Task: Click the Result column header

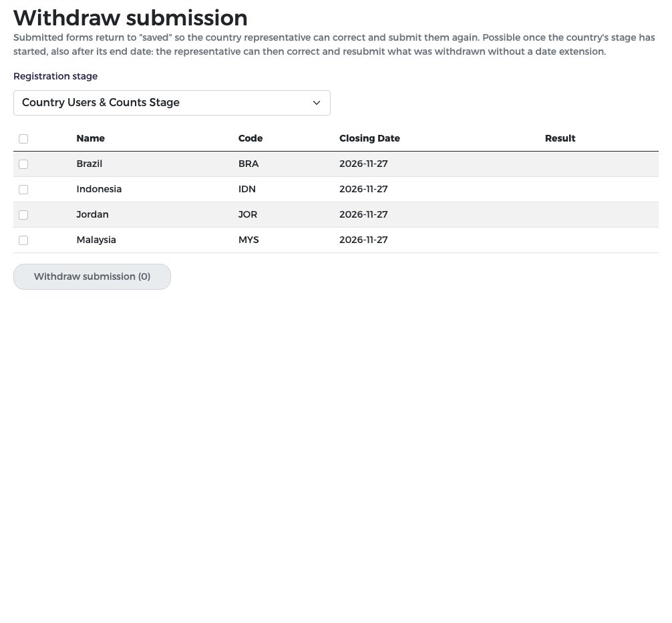Action: 560,138
